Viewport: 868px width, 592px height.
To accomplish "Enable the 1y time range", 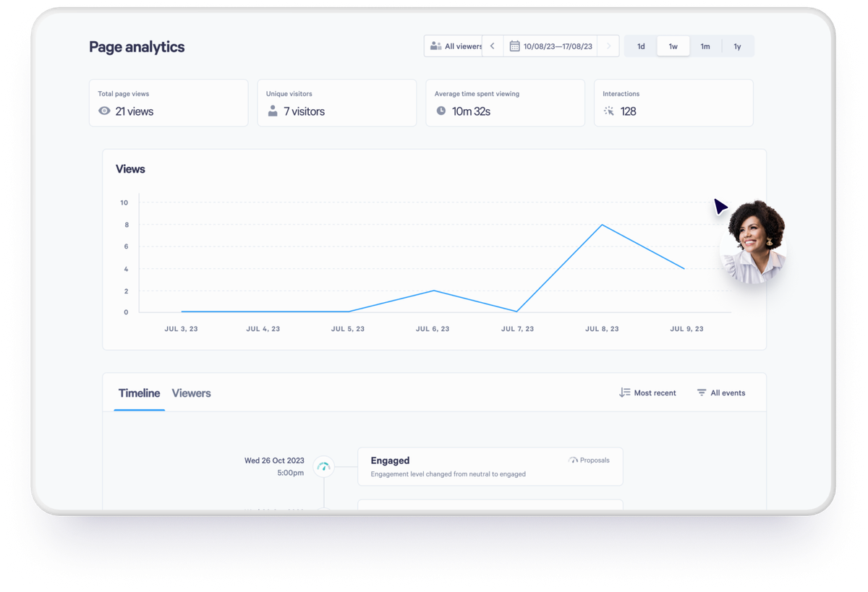I will (x=738, y=46).
